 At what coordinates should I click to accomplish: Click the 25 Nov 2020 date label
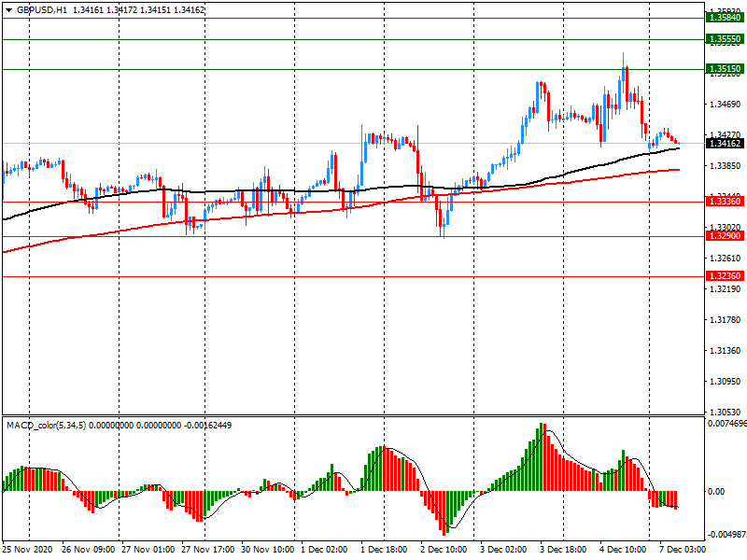(30, 551)
